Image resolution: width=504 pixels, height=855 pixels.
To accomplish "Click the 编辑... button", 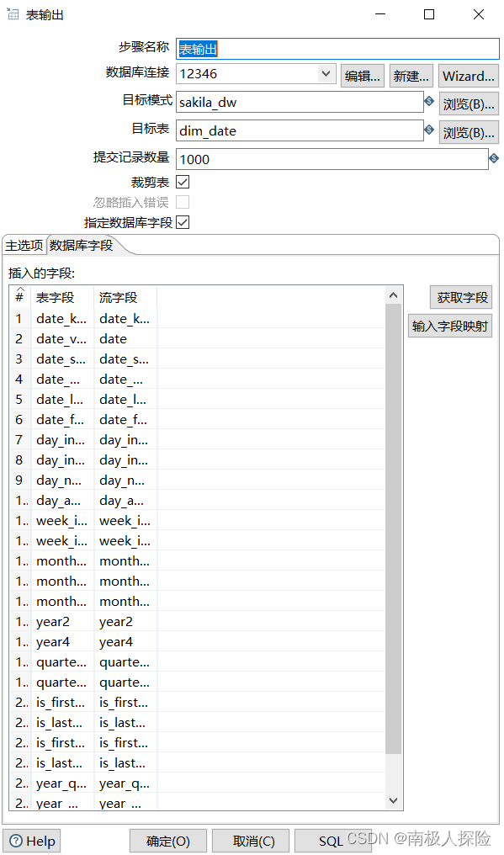I will coord(363,76).
